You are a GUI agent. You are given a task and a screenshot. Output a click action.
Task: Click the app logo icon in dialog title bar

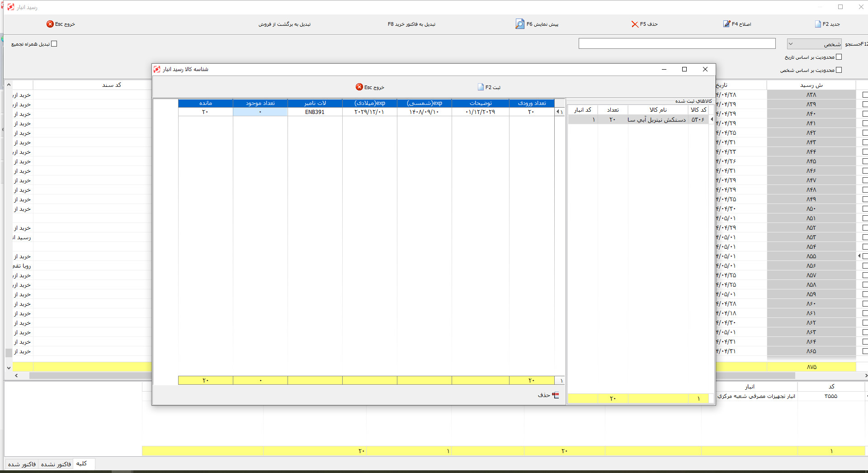coord(157,69)
